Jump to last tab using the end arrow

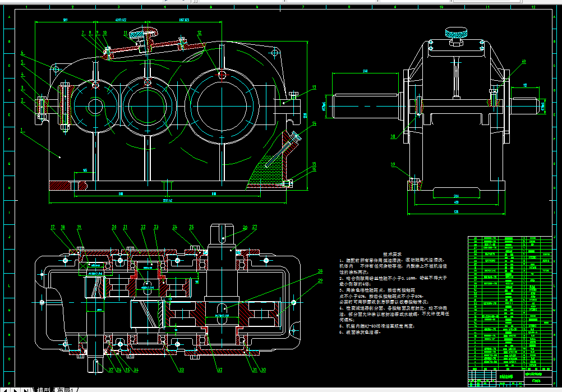click(x=26, y=390)
